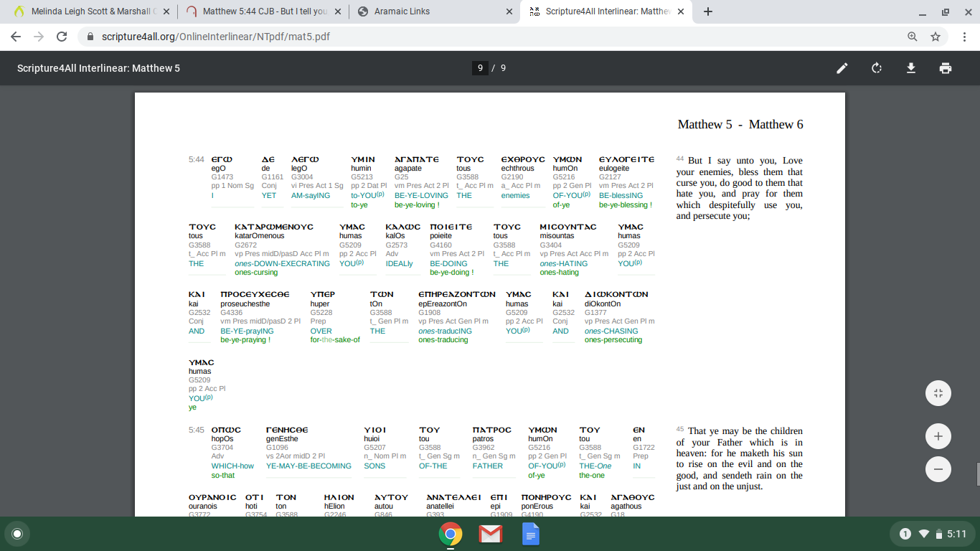Open a new tab with the plus button
Viewport: 980px width, 551px height.
(708, 11)
